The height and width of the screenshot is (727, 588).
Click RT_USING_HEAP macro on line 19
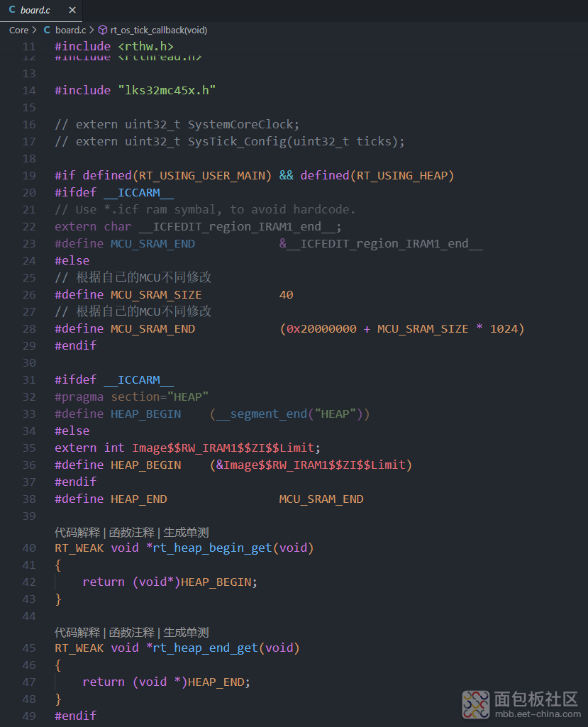402,176
